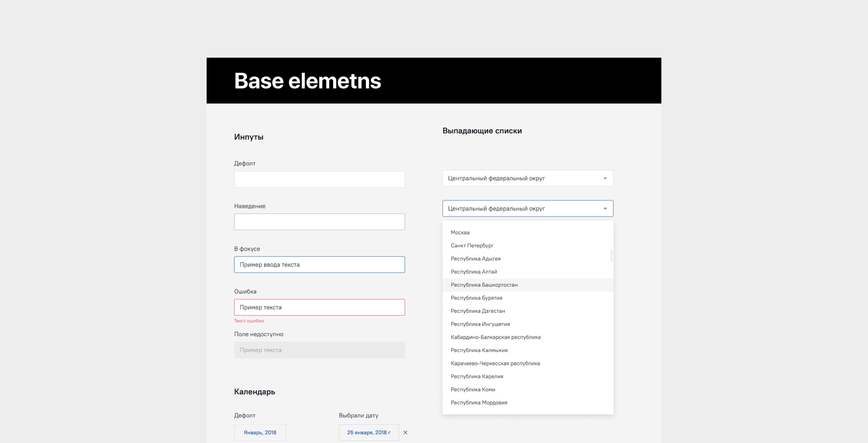Clear the selected date with X icon
Viewport: 868px width, 443px height.
405,433
